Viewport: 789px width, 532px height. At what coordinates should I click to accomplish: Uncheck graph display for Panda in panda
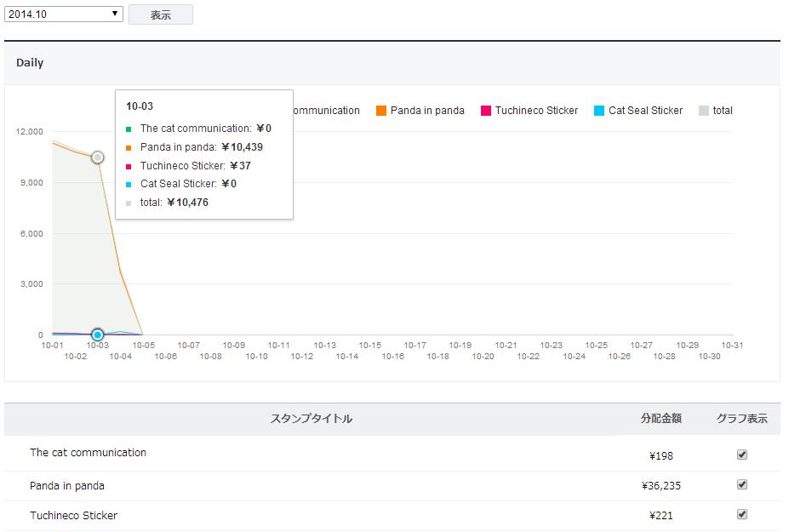pyautogui.click(x=741, y=484)
